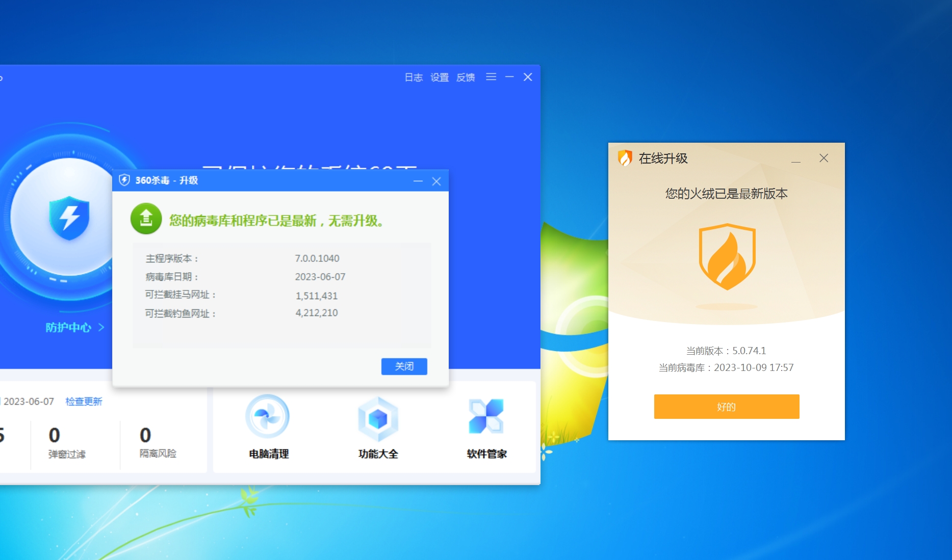Screen dimensions: 952x560
Task: Click the 弹窗过滤 counter
Action: click(x=67, y=443)
